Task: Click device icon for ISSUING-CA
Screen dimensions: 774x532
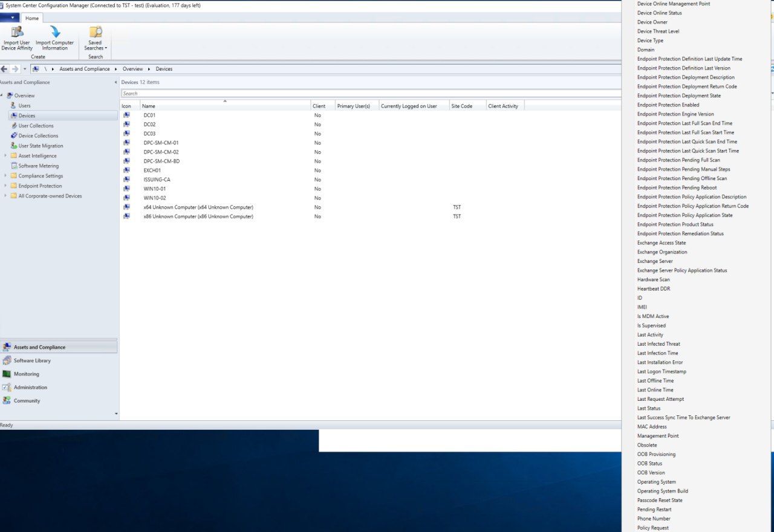Action: (127, 180)
